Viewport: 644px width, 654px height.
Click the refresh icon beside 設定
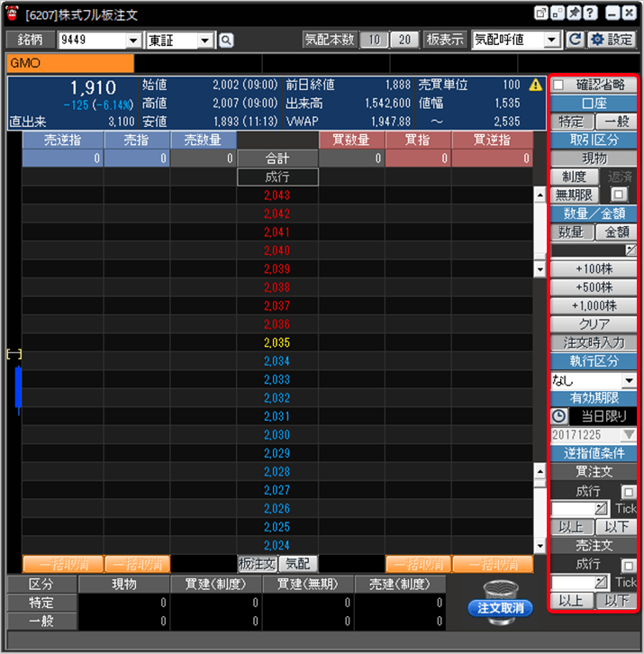tap(576, 40)
